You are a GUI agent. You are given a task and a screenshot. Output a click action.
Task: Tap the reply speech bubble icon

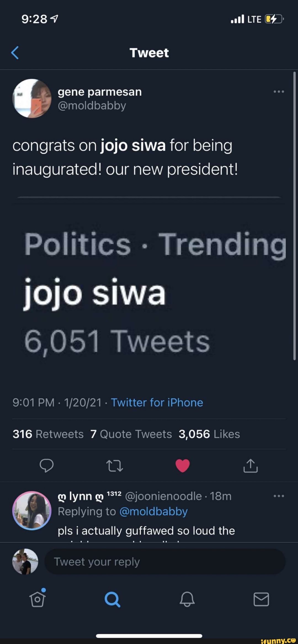click(x=47, y=465)
